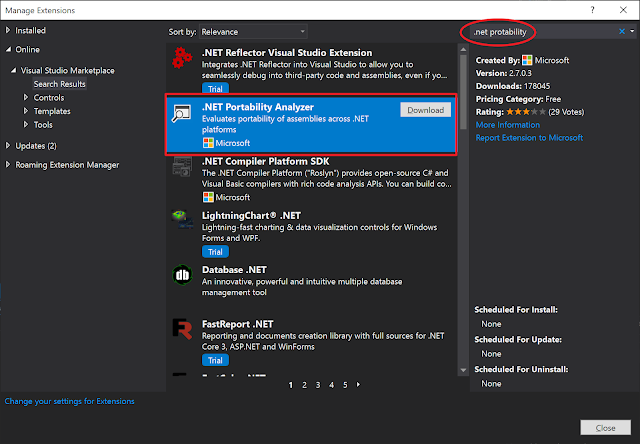
Task: Click Trial badge under .NET Reflector
Action: click(216, 88)
